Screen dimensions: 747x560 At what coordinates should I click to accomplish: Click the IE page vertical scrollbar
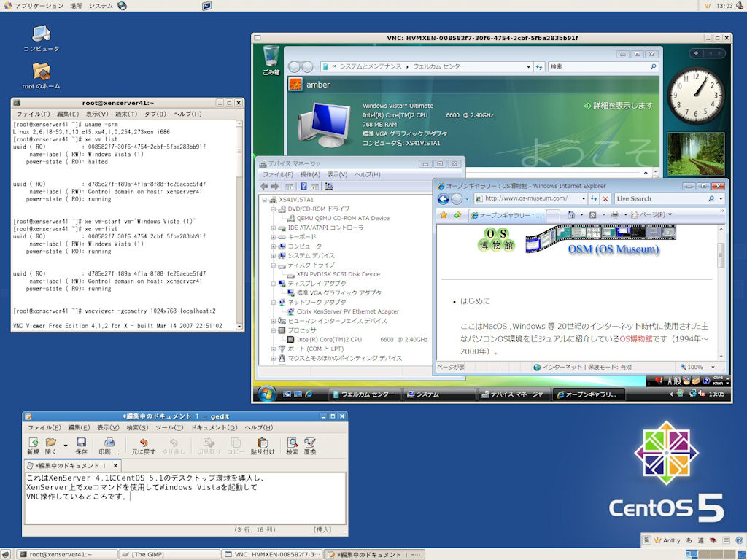click(721, 293)
